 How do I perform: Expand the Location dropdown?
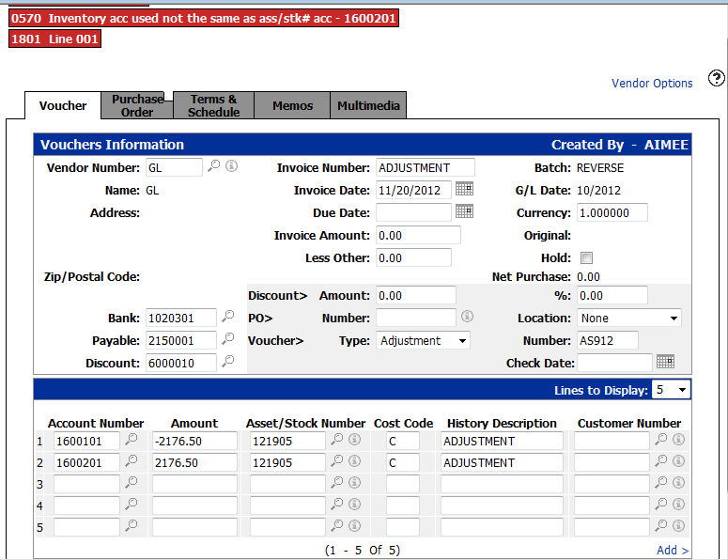coord(629,318)
